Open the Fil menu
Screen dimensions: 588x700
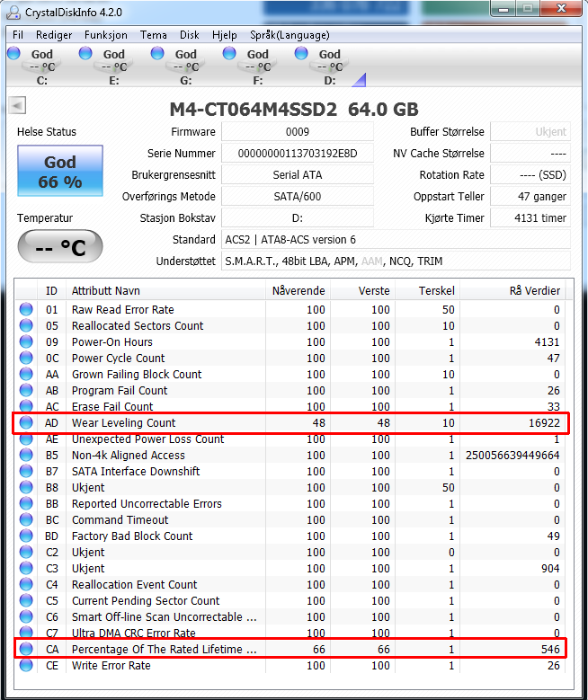click(18, 35)
